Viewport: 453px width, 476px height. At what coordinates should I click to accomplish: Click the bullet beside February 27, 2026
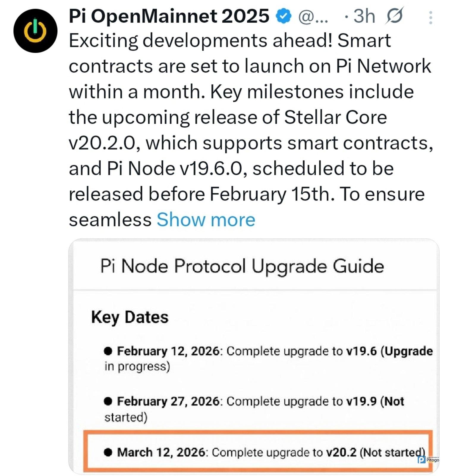click(108, 401)
